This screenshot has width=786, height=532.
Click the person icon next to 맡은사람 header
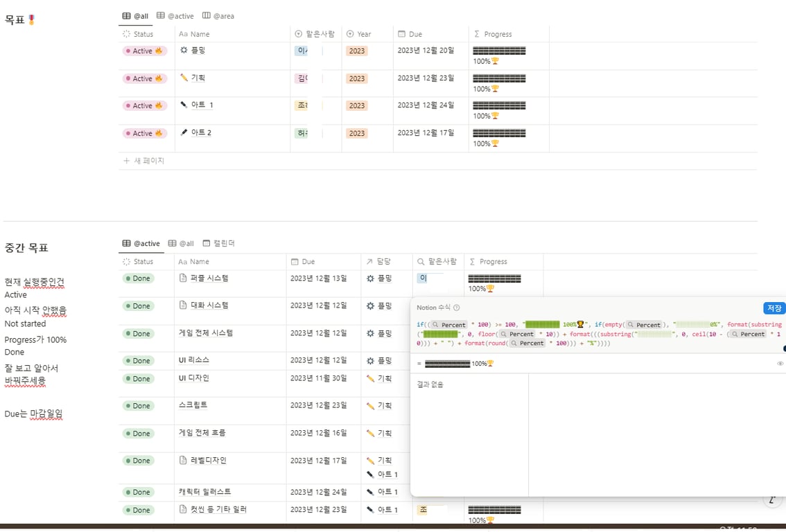click(299, 33)
